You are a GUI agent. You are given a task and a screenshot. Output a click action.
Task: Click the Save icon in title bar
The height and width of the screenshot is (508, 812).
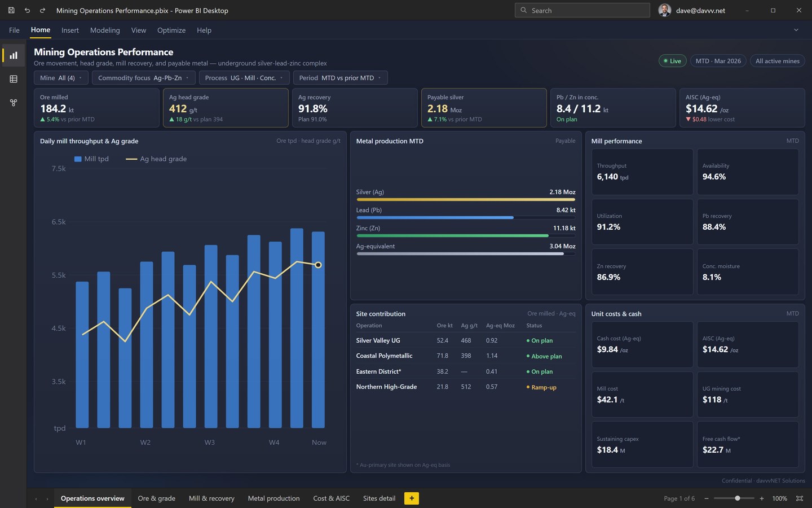coord(11,10)
